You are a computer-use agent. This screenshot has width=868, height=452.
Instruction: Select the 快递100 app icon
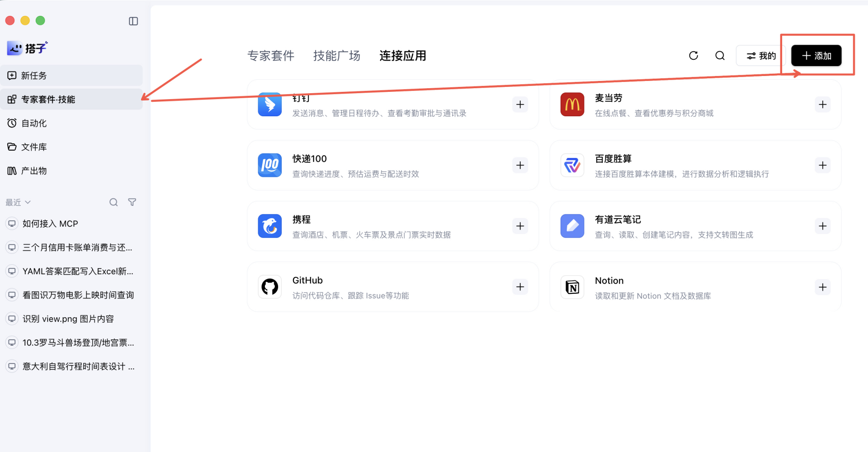click(x=270, y=165)
